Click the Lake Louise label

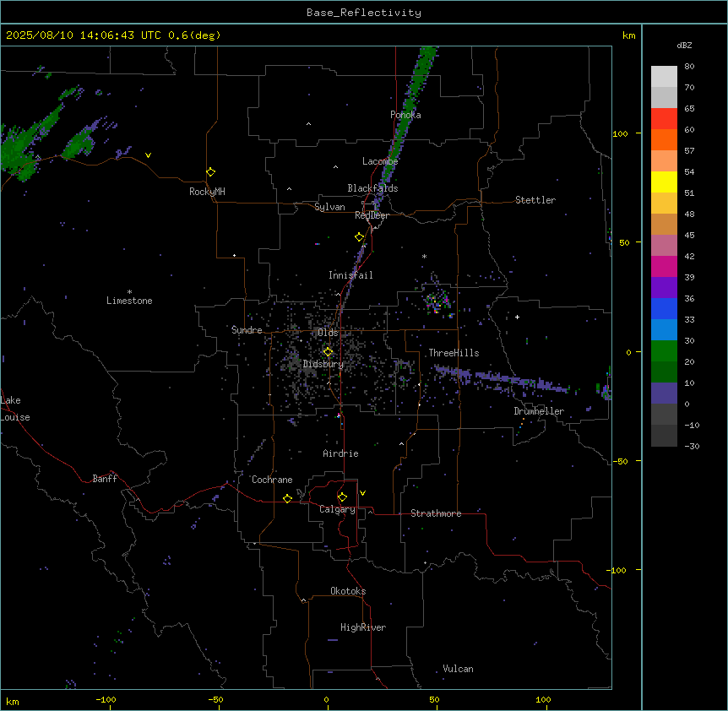(15, 409)
